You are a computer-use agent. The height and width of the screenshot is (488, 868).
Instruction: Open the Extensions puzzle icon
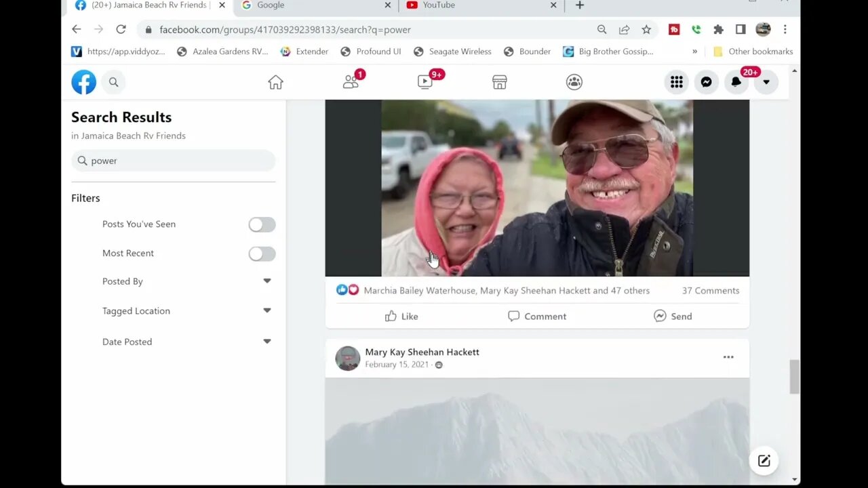pos(718,29)
